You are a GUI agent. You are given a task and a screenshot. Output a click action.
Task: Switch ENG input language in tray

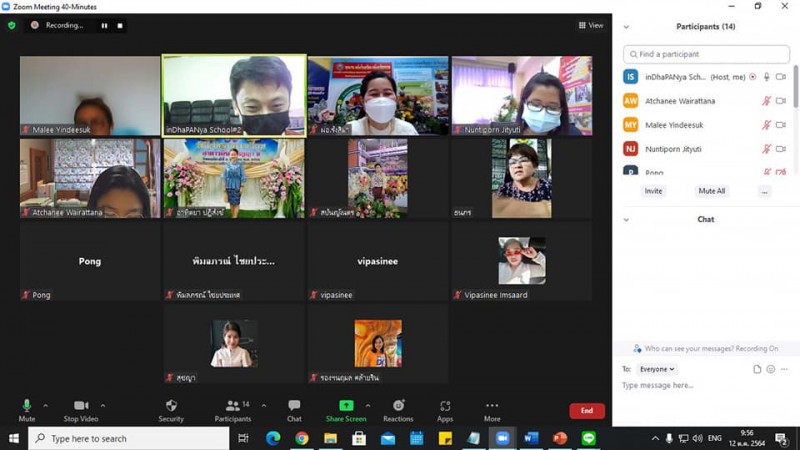point(715,438)
